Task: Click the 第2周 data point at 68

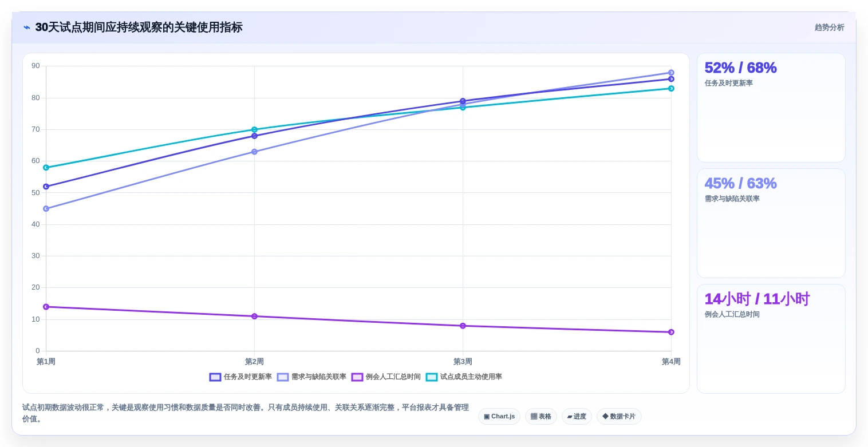Action: (x=254, y=136)
